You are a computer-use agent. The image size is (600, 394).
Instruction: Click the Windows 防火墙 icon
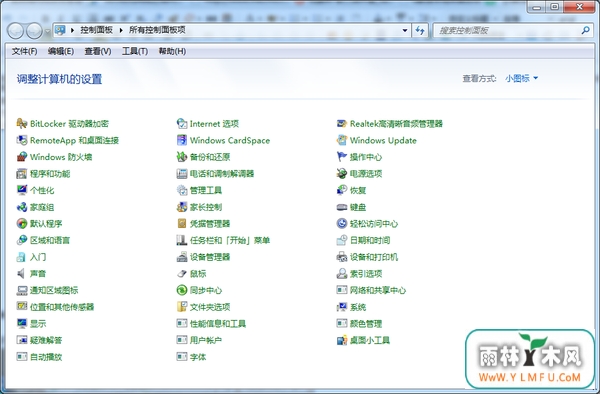pyautogui.click(x=22, y=157)
